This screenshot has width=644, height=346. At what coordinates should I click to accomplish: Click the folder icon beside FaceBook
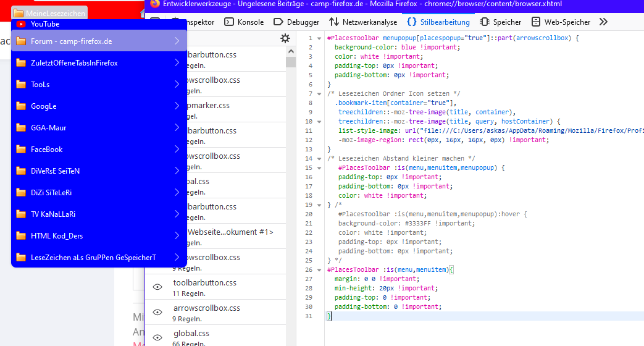pos(20,150)
